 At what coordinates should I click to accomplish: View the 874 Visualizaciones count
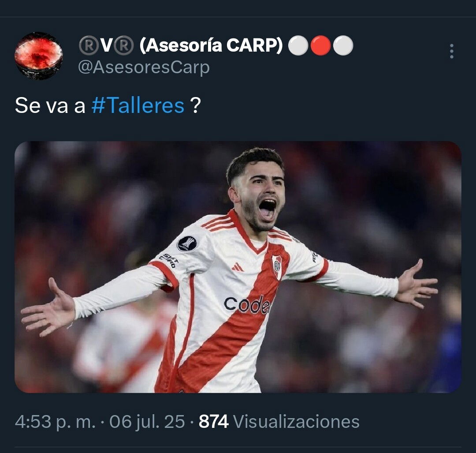(x=279, y=422)
